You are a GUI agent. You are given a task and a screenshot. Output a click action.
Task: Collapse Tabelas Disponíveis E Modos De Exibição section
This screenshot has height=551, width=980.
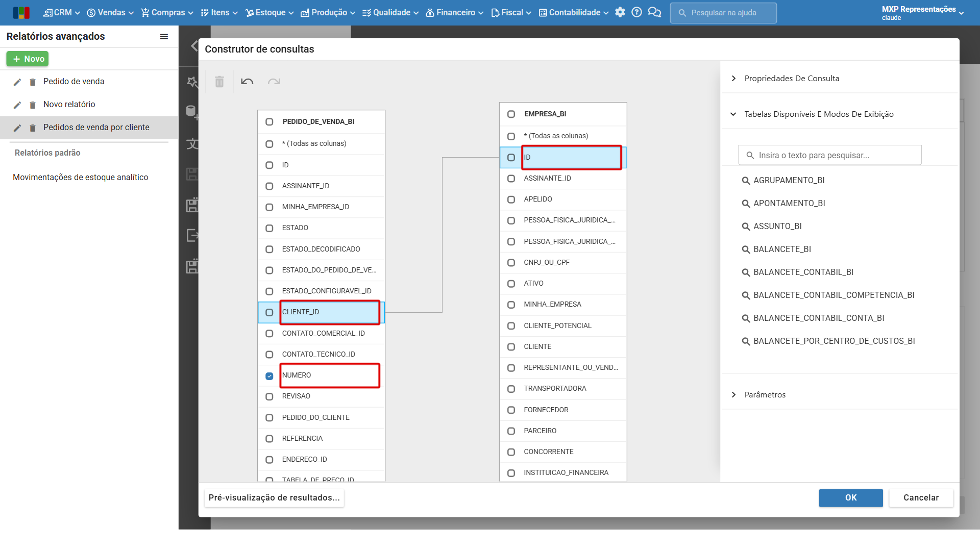733,114
